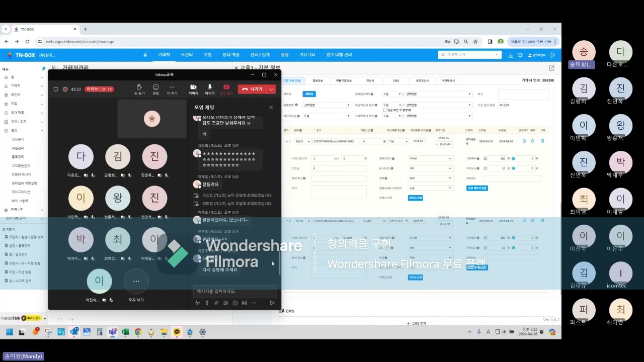Open the 고급 정산 설정 dropdown
The width and height of the screenshot is (644, 362).
click(x=504, y=105)
